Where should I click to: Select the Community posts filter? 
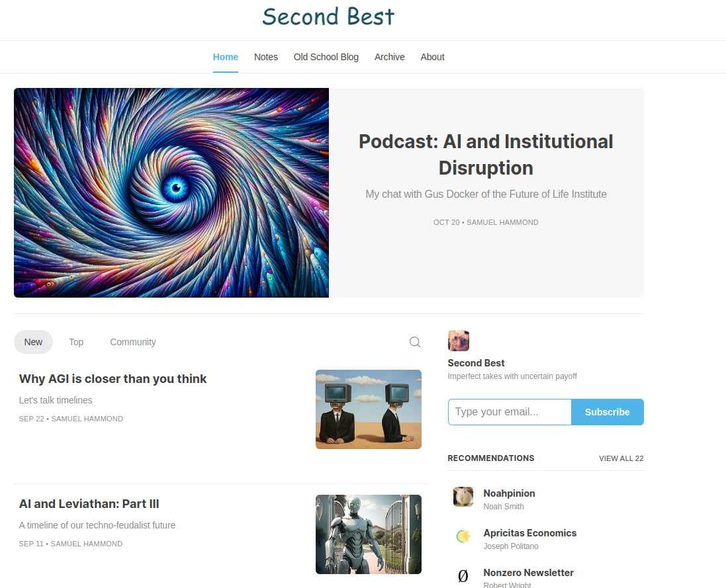pos(133,342)
